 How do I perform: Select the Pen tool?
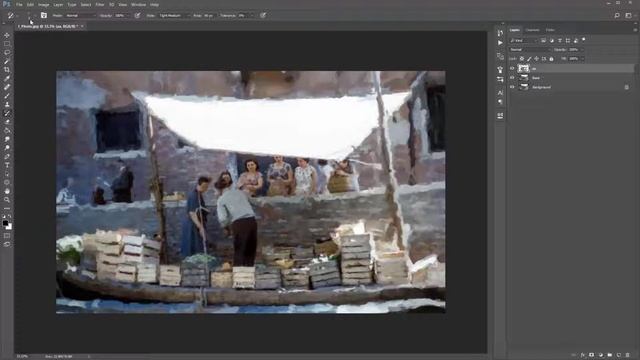(x=7, y=157)
